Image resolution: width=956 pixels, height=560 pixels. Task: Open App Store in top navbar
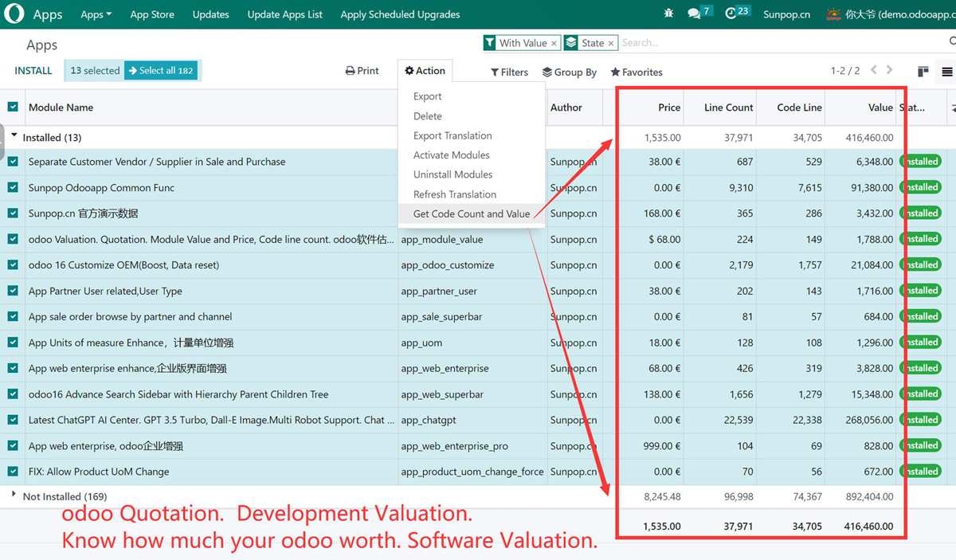(x=152, y=14)
